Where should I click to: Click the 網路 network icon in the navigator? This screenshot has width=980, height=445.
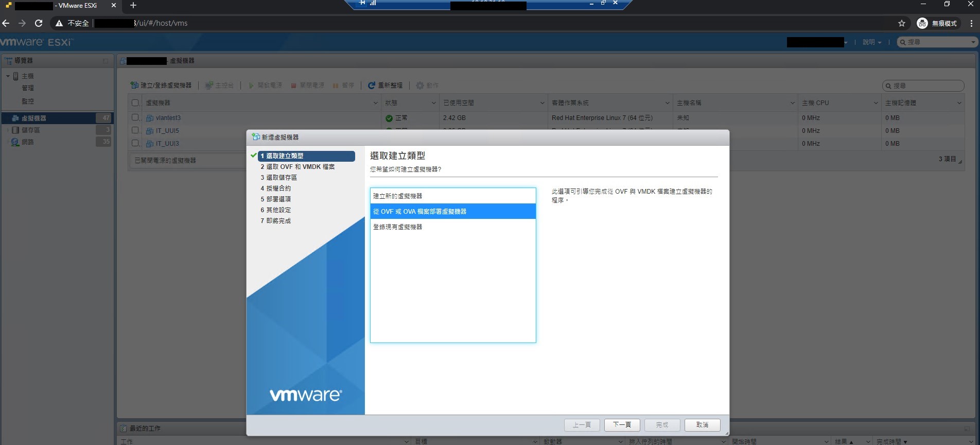click(15, 142)
